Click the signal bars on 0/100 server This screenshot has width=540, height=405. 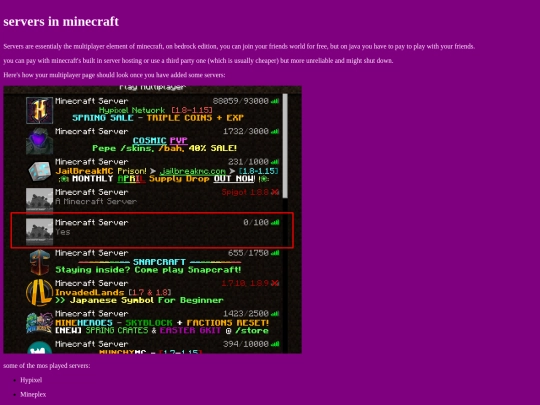pyautogui.click(x=275, y=222)
